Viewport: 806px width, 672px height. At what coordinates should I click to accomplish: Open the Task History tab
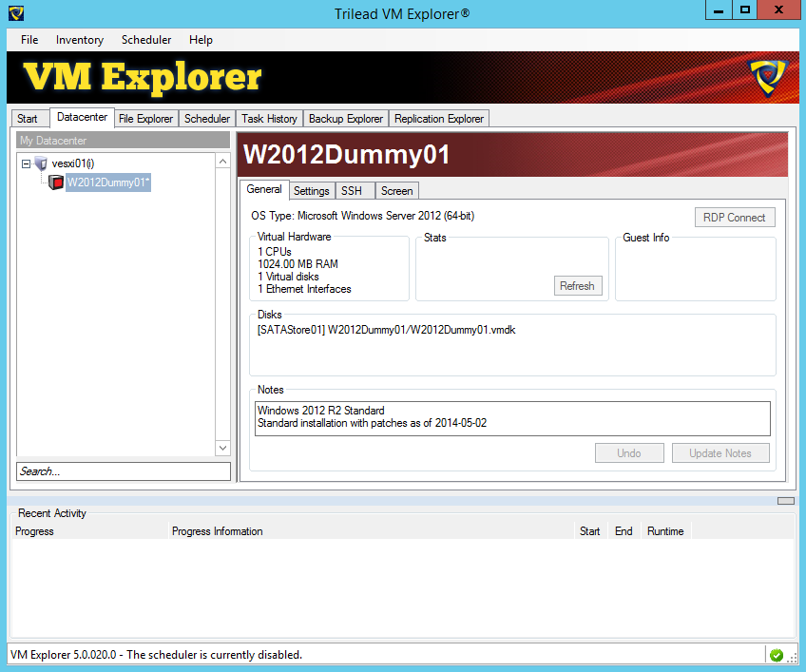point(269,119)
